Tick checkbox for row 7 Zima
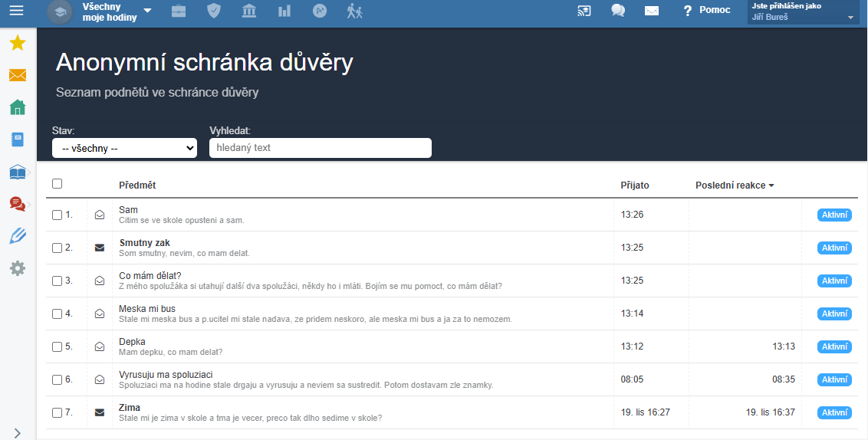 (x=57, y=413)
